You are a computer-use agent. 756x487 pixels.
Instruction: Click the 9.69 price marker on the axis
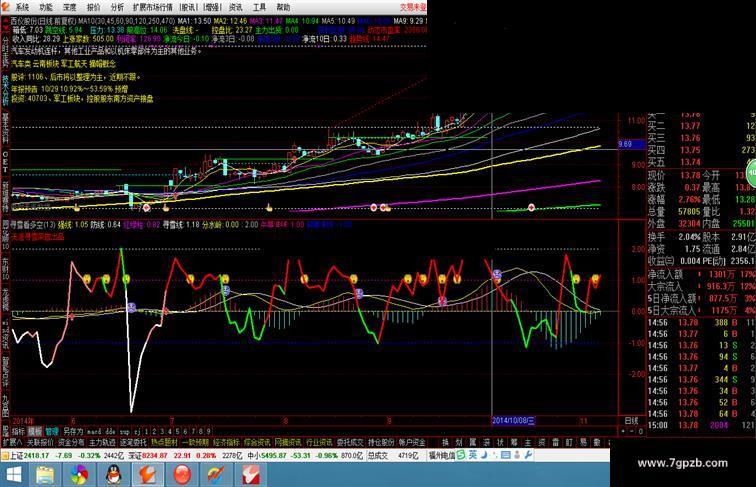point(631,144)
